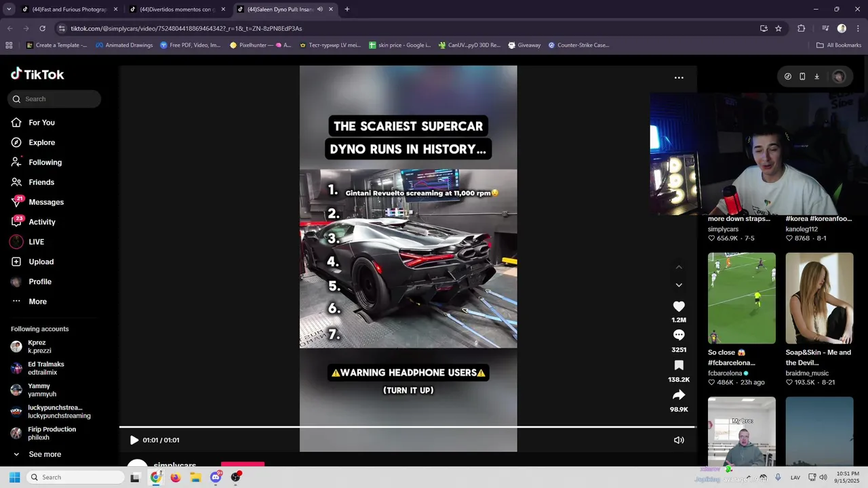
Task: Go to the Explore page
Action: tap(33, 142)
